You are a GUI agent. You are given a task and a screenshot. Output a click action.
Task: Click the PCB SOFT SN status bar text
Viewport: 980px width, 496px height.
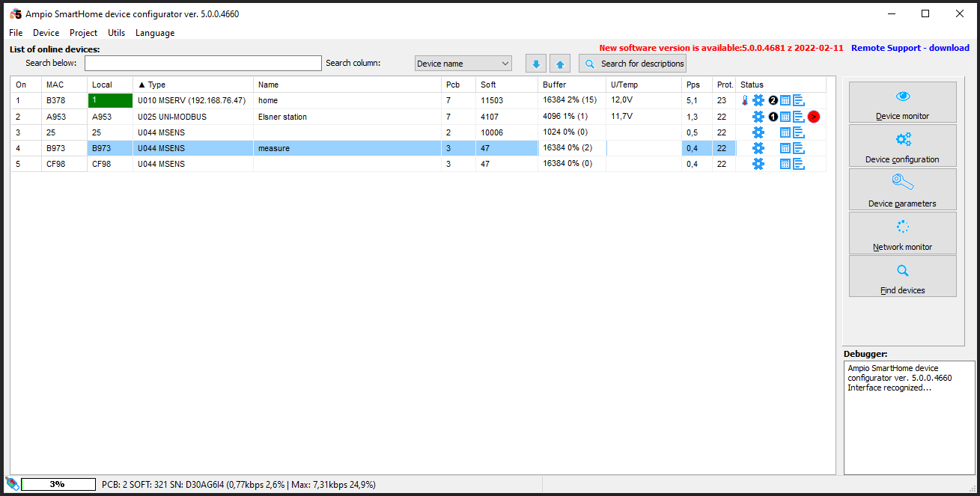coord(238,485)
